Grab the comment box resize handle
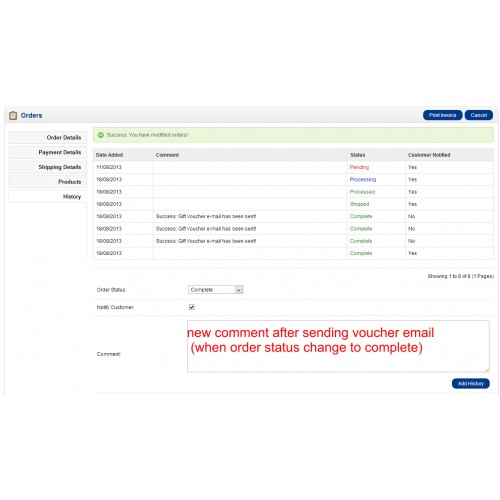 (x=487, y=370)
